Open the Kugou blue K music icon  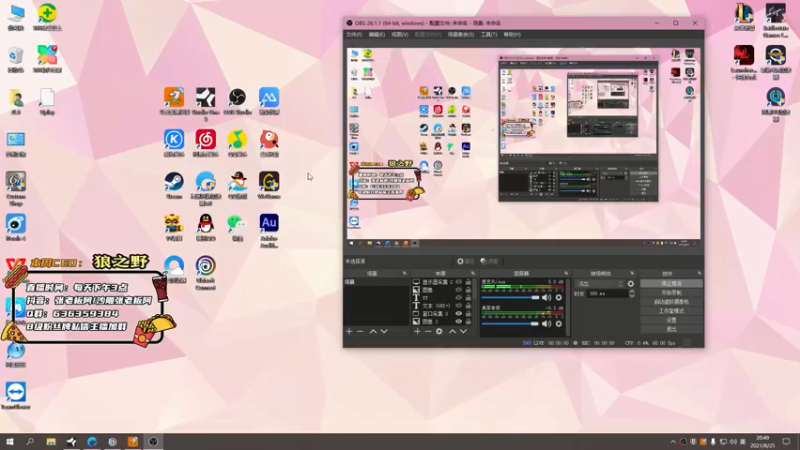(174, 143)
